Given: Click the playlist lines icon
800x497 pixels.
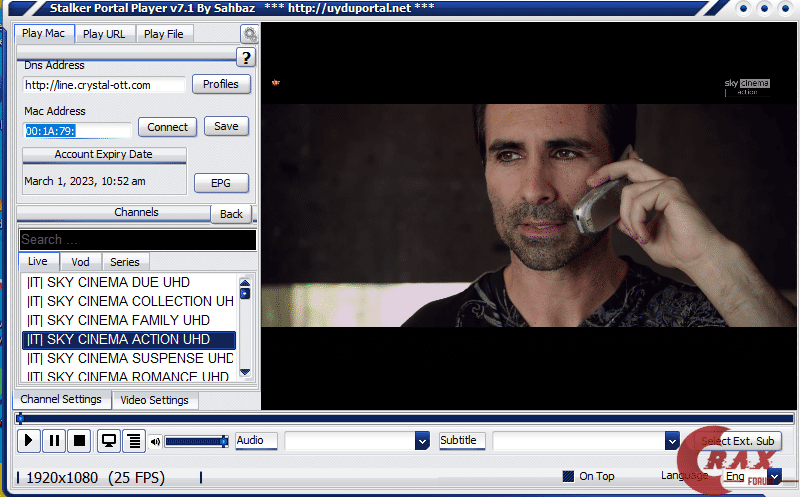Looking at the screenshot, I should (x=134, y=440).
